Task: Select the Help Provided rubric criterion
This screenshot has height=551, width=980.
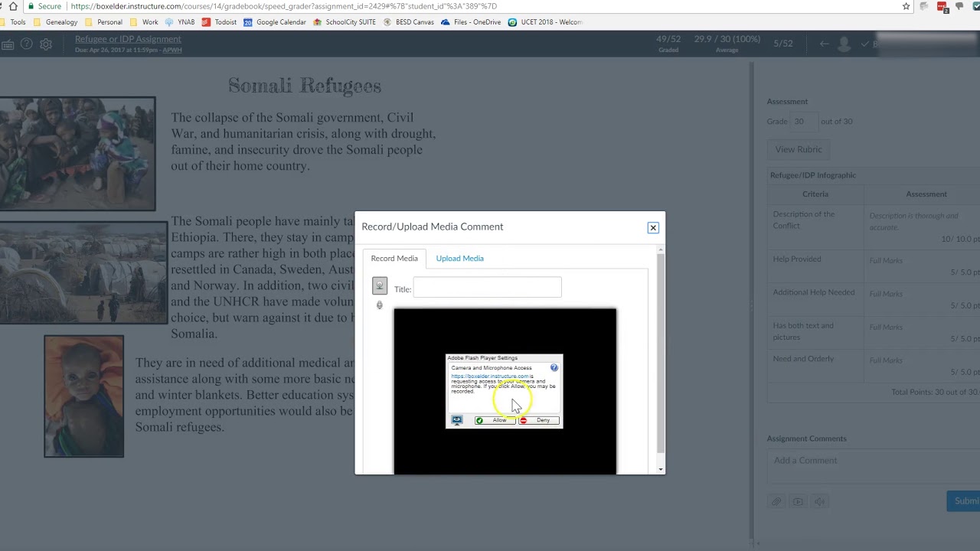Action: point(796,259)
